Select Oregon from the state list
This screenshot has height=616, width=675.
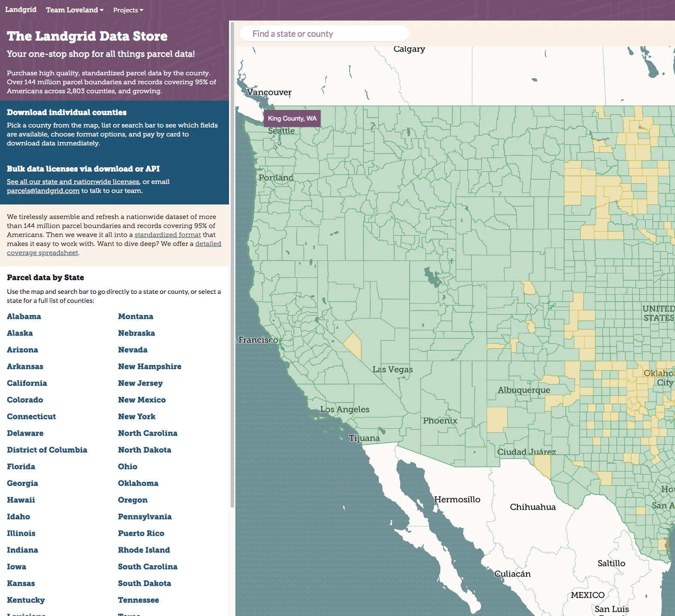point(133,500)
